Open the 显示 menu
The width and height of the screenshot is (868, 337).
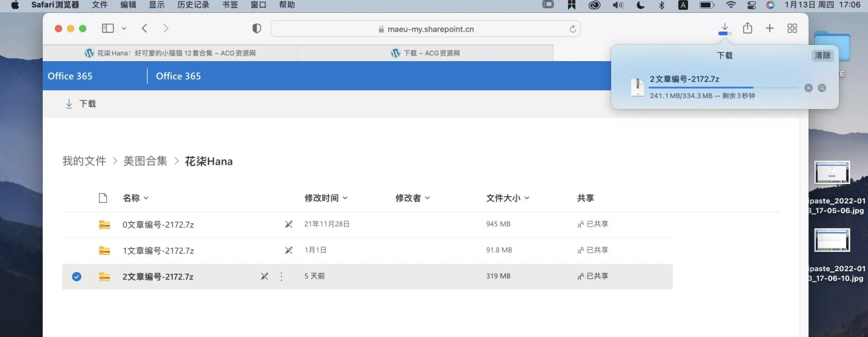click(157, 5)
